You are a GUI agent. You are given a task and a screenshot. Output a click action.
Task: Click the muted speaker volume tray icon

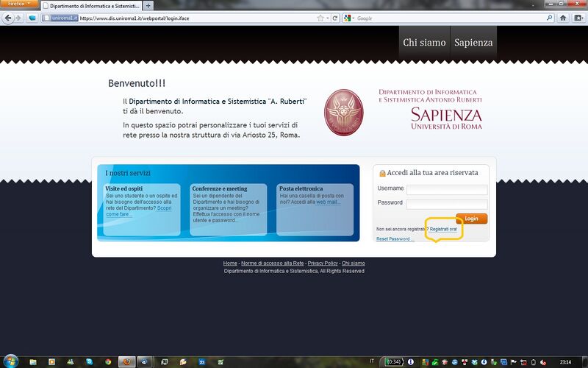point(543,362)
